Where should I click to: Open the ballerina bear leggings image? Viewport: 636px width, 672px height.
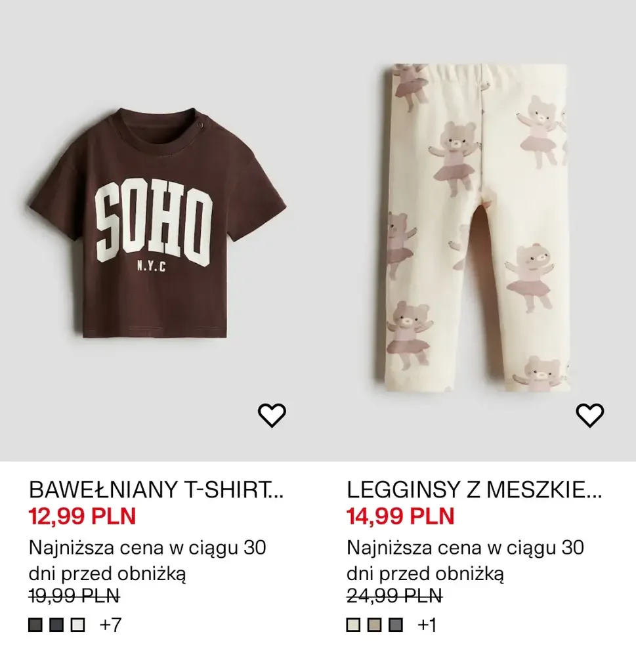(x=477, y=227)
